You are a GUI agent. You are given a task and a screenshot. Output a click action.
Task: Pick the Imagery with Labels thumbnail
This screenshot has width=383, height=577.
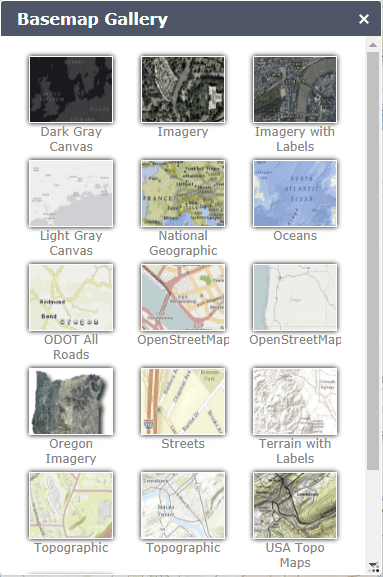pos(295,89)
